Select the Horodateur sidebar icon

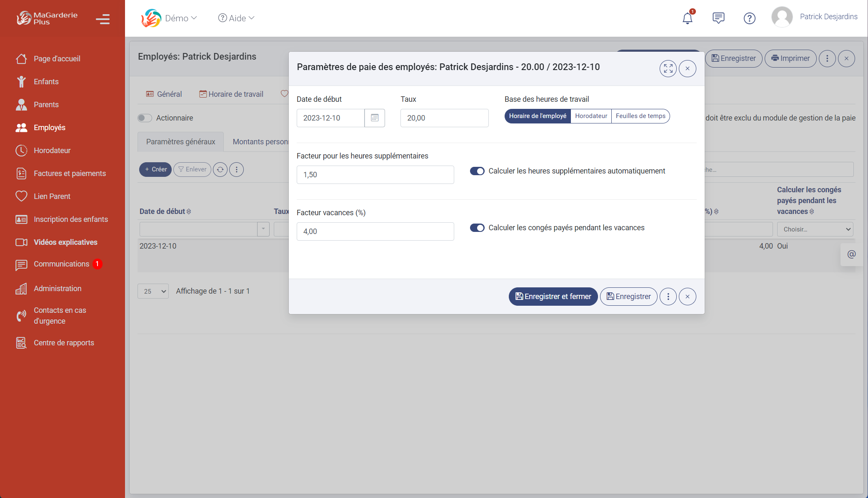22,150
